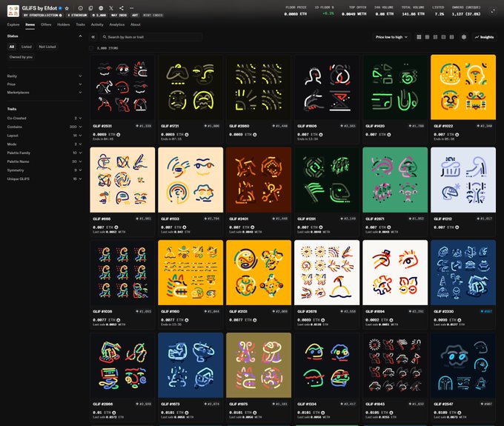Click the GLIF #1721 item title
Screen dimensions: 504x426
[170, 126]
